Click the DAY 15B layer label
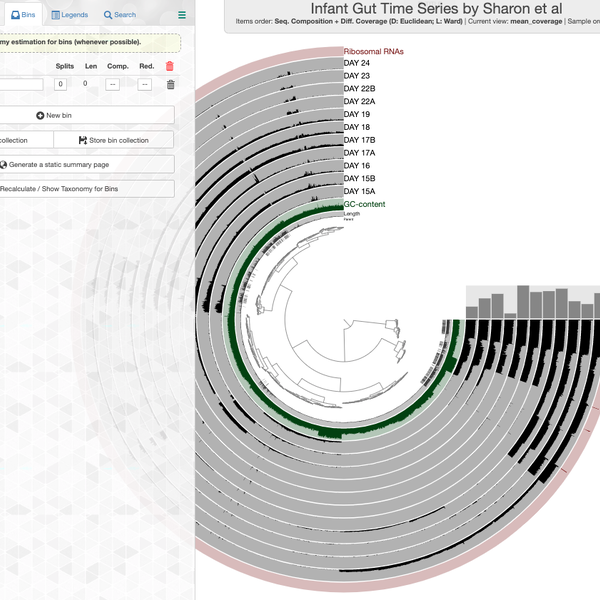This screenshot has width=600, height=600. pos(359,178)
